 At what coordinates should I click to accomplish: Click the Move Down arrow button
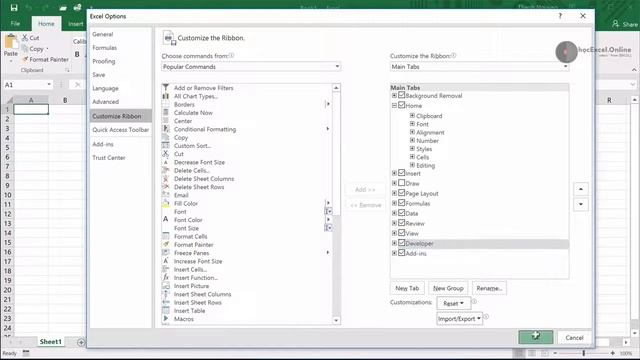pos(581,204)
